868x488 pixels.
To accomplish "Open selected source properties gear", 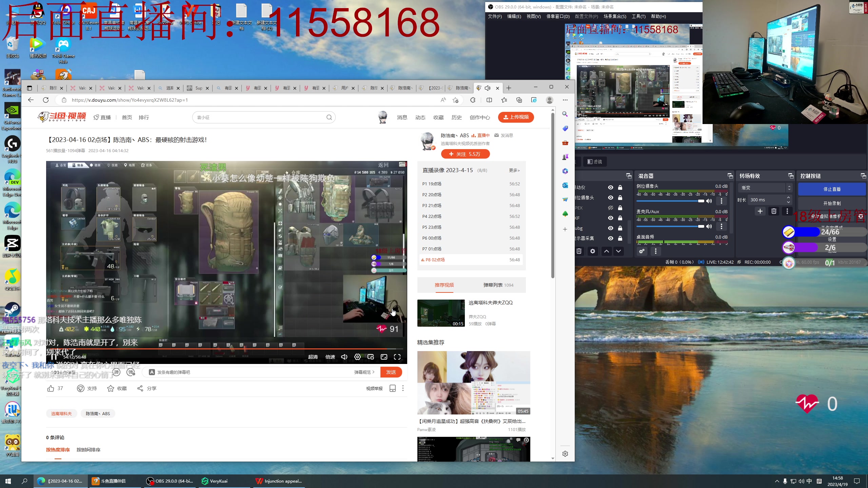I will 593,251.
